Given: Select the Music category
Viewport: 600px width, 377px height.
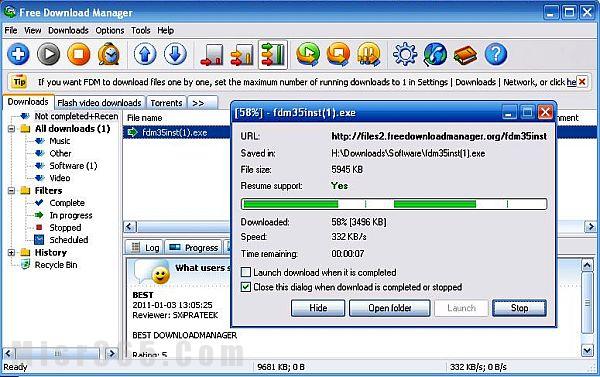Looking at the screenshot, I should [60, 141].
